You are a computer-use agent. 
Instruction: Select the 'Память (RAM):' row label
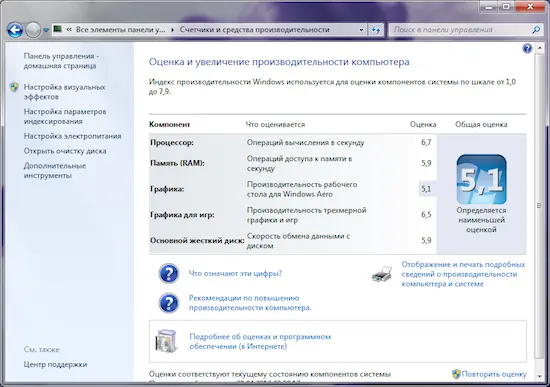(x=177, y=163)
